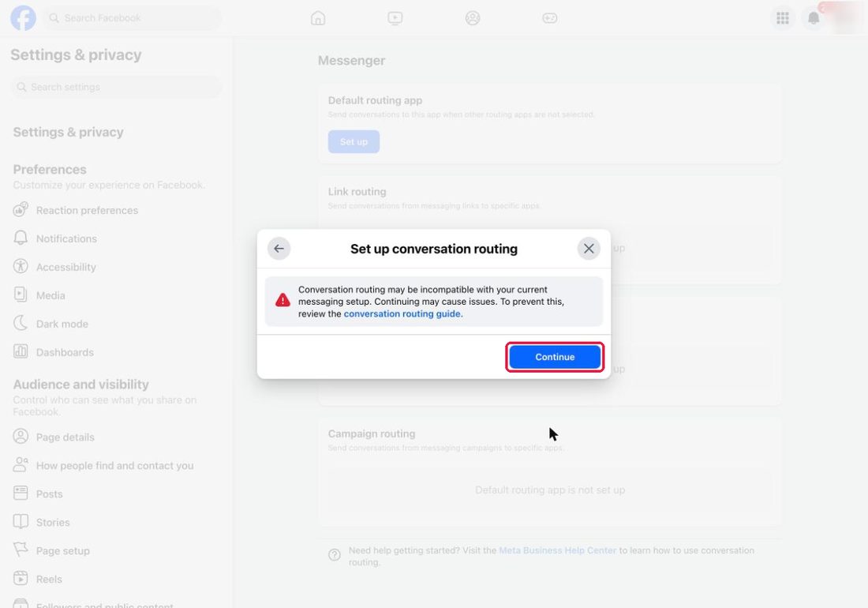Open the Meta Business Help Center link
Image resolution: width=868 pixels, height=608 pixels.
(x=557, y=550)
